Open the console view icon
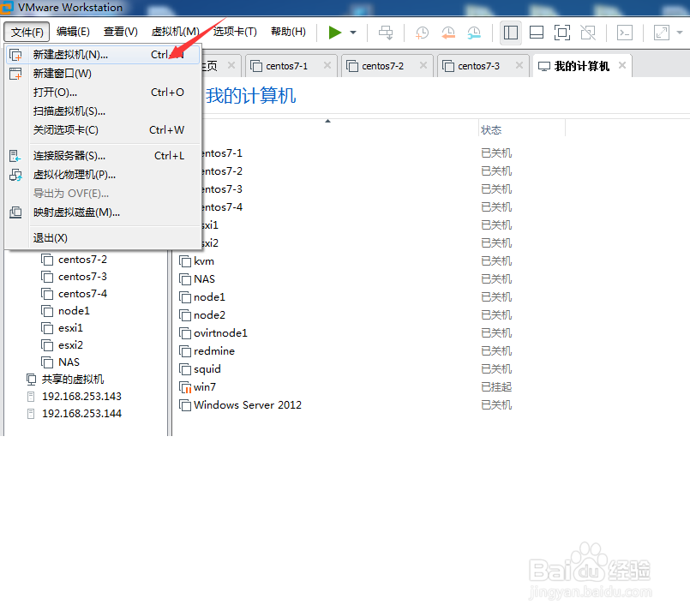 [x=625, y=33]
